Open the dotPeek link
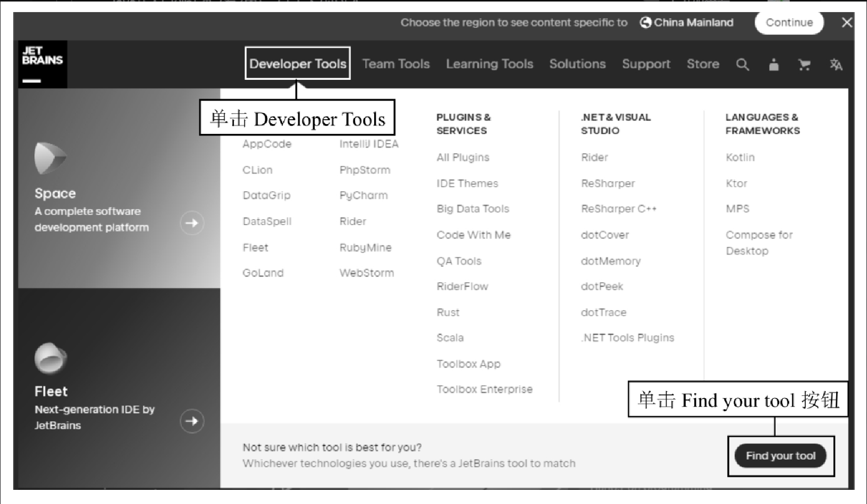This screenshot has height=504, width=867. (602, 286)
